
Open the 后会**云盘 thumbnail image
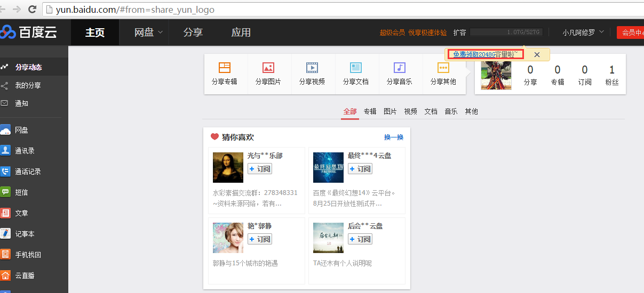point(328,238)
